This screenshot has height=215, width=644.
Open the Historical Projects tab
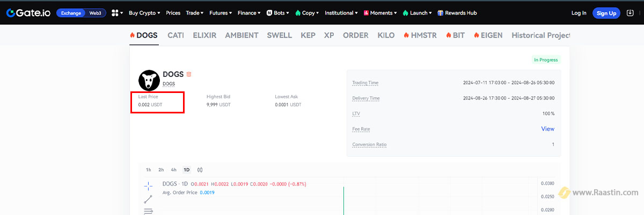(x=540, y=35)
